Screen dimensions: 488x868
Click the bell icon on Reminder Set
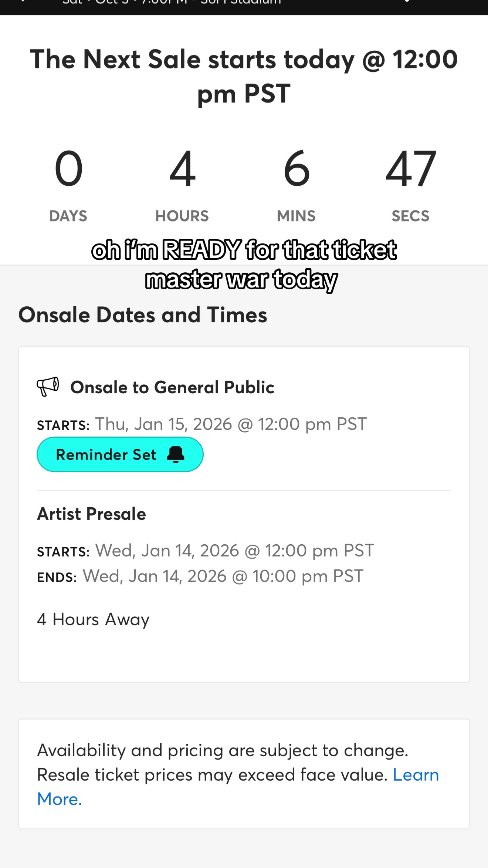point(176,454)
